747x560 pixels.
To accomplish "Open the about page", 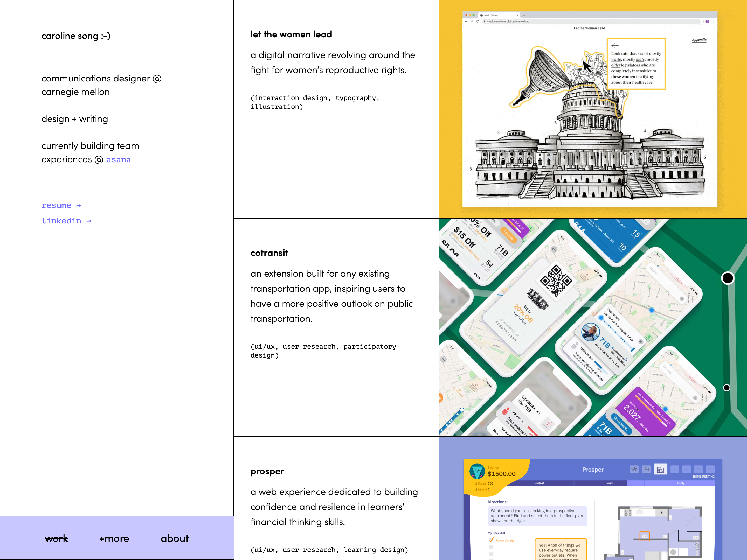I will 175,538.
